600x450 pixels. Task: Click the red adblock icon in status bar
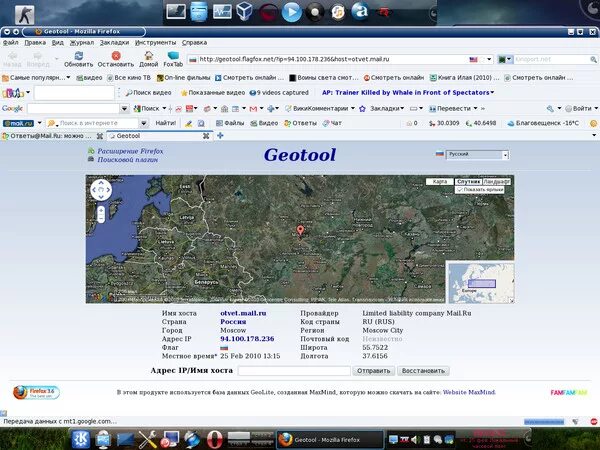tap(593, 422)
